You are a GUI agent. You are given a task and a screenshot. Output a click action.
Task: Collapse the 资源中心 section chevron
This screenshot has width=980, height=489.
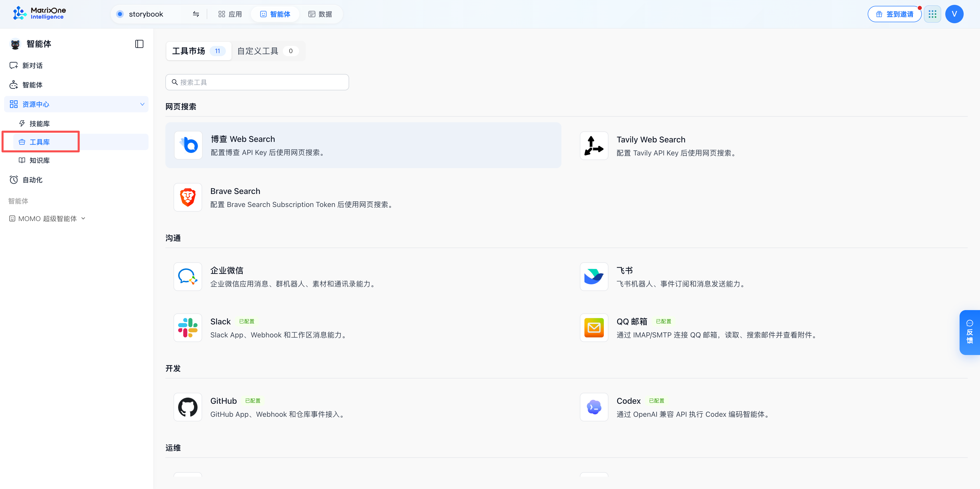(142, 104)
